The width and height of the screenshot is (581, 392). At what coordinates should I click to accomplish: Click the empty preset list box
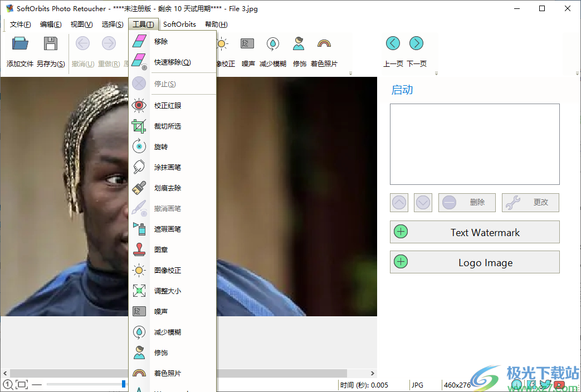[x=475, y=144]
